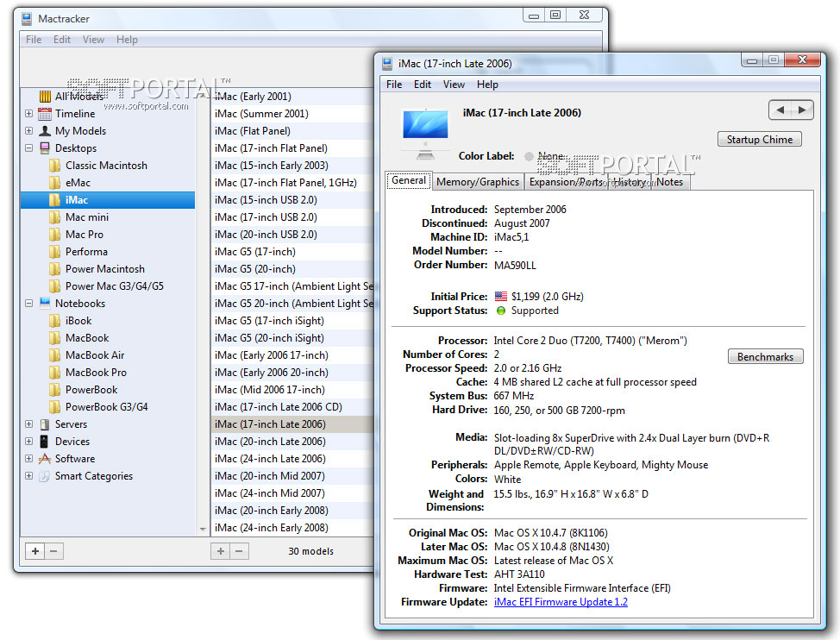The height and width of the screenshot is (640, 840).
Task: Click the Servers category icon
Action: coord(45,424)
